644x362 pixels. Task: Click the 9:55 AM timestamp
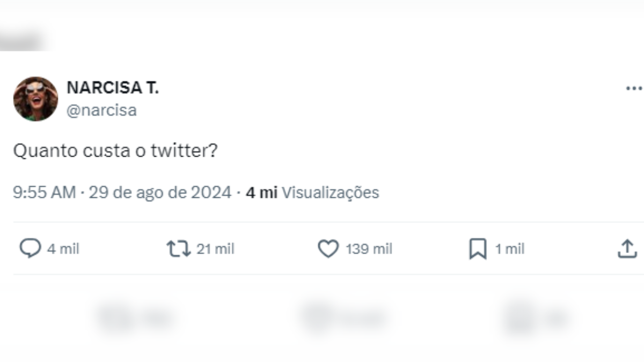[x=44, y=193]
